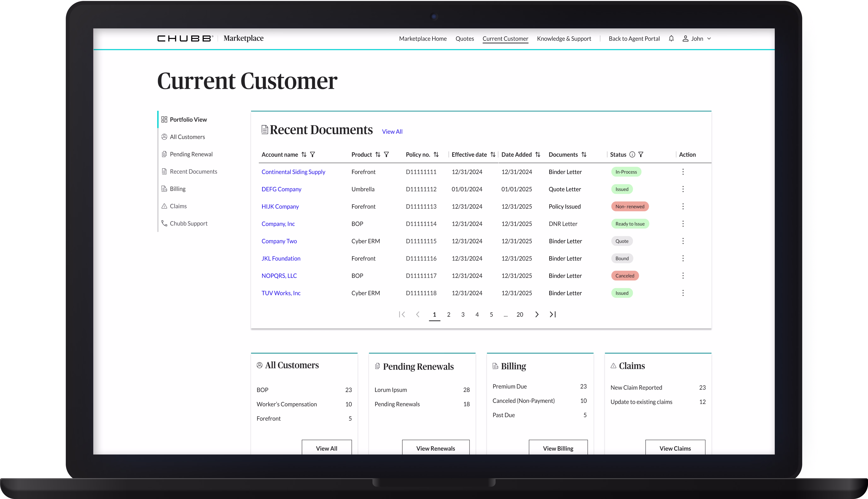This screenshot has width=868, height=499.
Task: Click the Status info icon
Action: [x=632, y=154]
